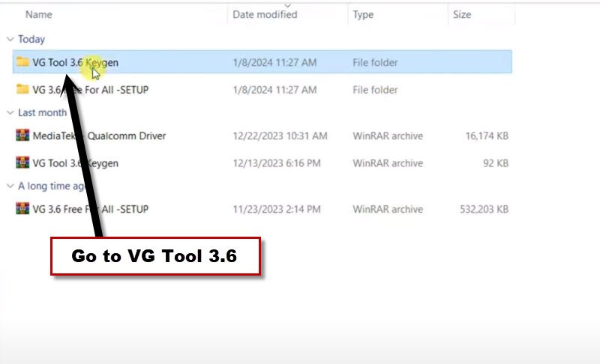The image size is (600, 364).
Task: Click the 92 KB size value
Action: tap(496, 163)
